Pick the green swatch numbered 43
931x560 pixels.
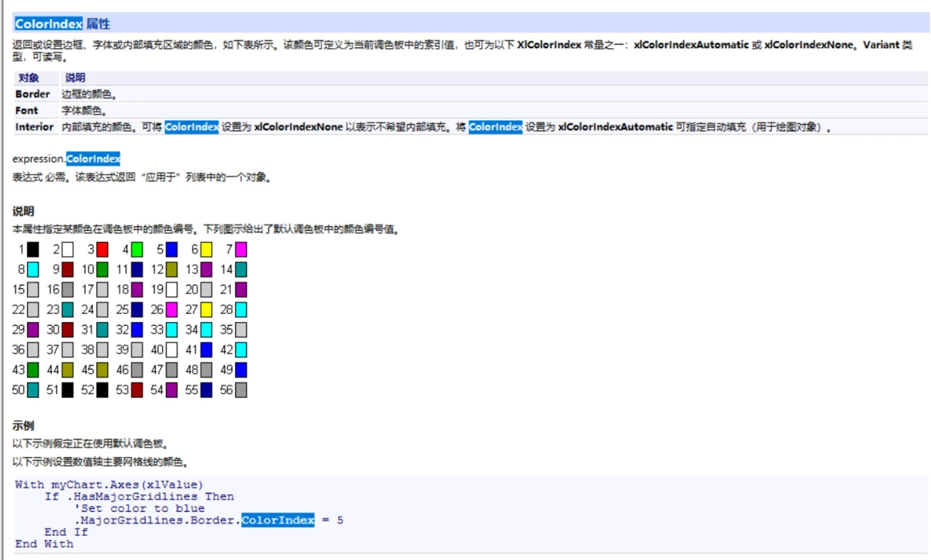[x=33, y=370]
